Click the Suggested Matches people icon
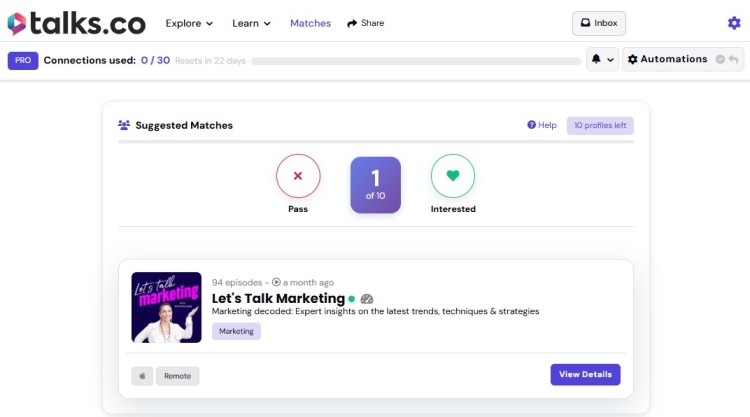Screen dimensions: 750x417 [x=124, y=125]
